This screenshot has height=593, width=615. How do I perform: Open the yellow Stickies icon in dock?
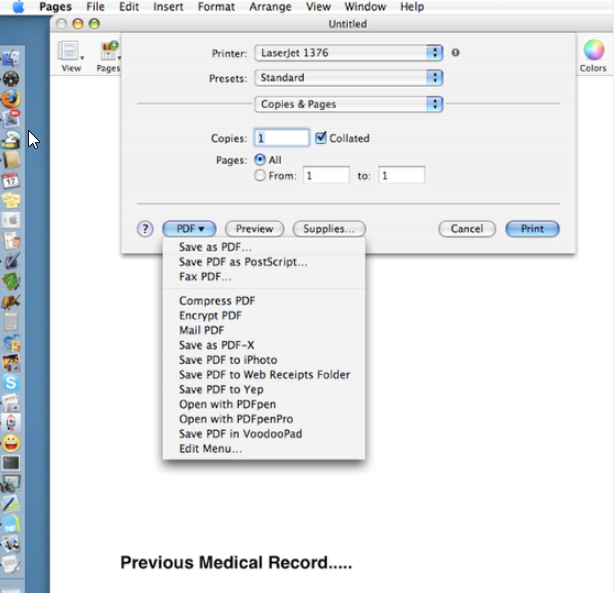[x=11, y=200]
